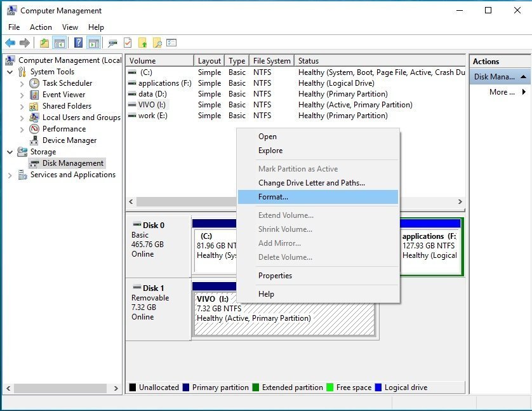Choose Format... from the context menu
Viewport: 532px width, 411px height.
[x=318, y=197]
